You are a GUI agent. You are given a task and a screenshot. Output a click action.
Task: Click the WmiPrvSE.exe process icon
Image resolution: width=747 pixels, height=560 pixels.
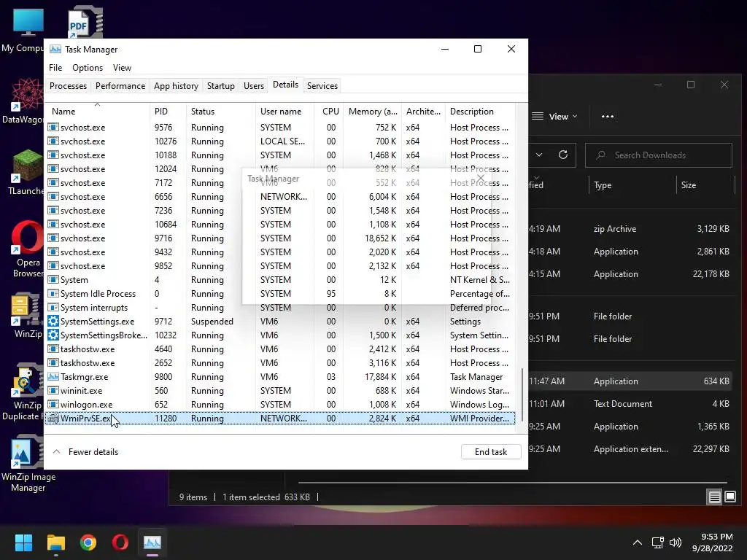[x=53, y=419]
